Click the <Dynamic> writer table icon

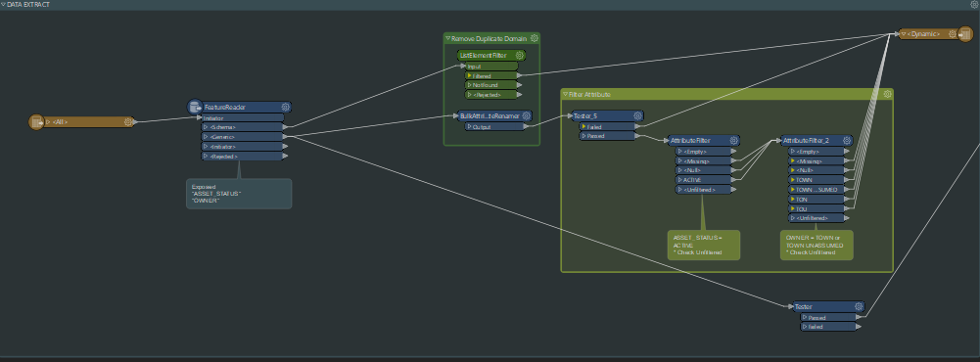pos(966,33)
